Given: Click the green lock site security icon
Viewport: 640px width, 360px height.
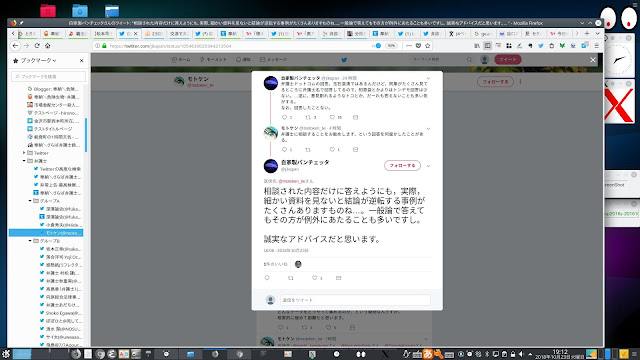Looking at the screenshot, I should click(104, 46).
